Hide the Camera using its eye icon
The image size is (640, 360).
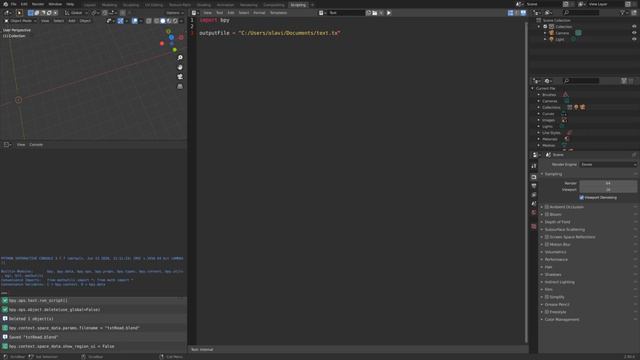634,33
